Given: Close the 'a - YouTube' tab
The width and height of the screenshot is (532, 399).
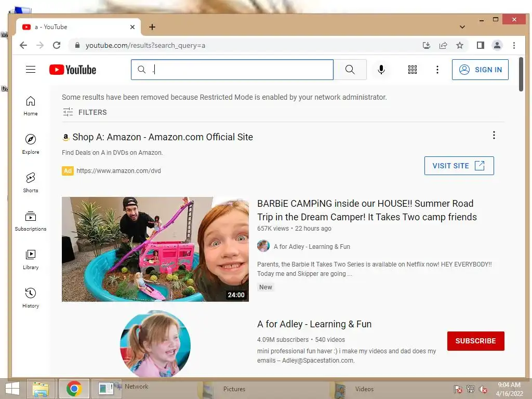Looking at the screenshot, I should [x=132, y=27].
